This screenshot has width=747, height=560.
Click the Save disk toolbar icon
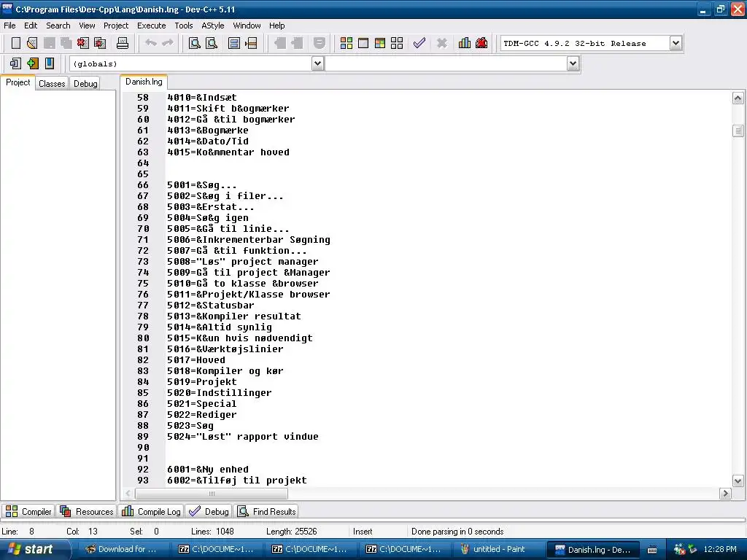pos(49,43)
